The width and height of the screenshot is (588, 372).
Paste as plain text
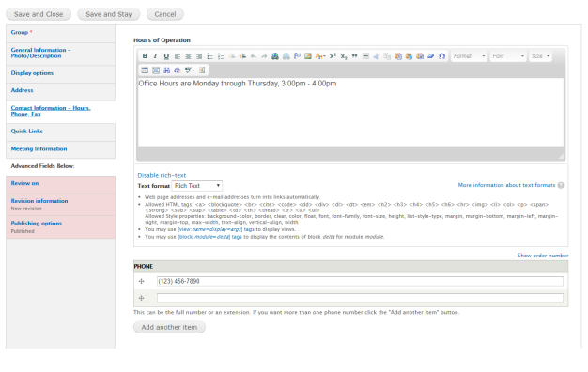[410, 56]
